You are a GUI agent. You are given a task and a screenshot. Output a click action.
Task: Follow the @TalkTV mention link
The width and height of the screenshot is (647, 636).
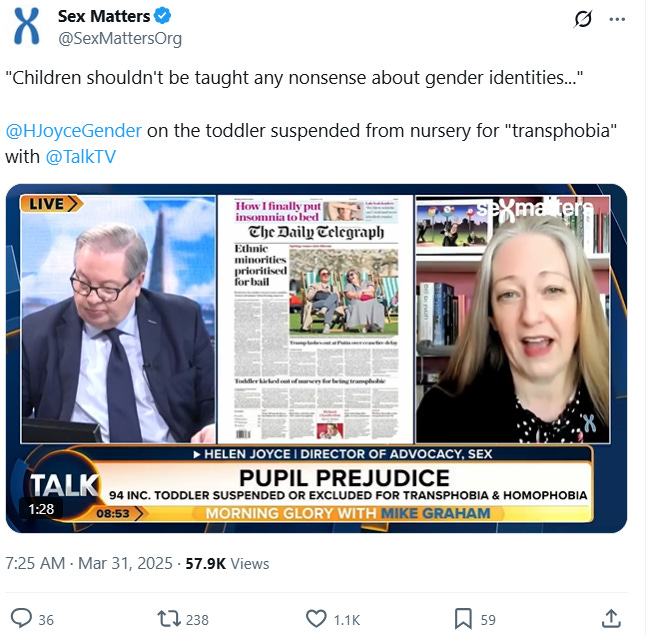(x=81, y=157)
